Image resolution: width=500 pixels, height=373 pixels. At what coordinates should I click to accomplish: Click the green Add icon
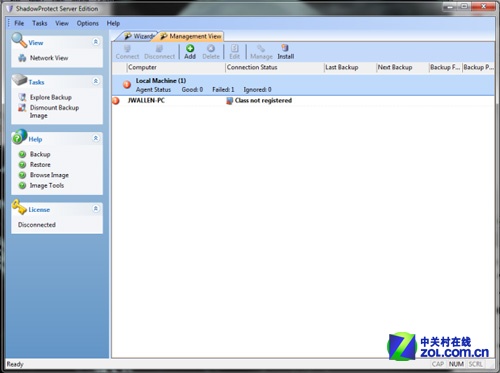pos(190,48)
